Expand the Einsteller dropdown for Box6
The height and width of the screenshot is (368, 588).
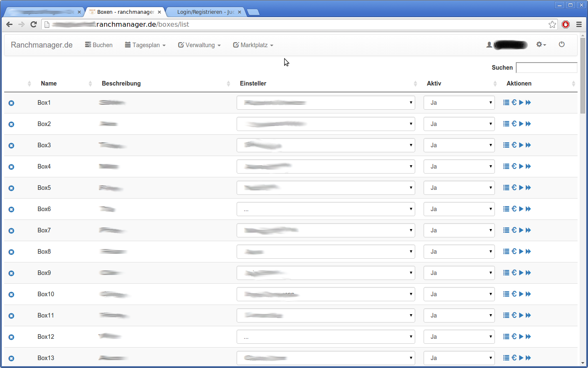point(326,209)
